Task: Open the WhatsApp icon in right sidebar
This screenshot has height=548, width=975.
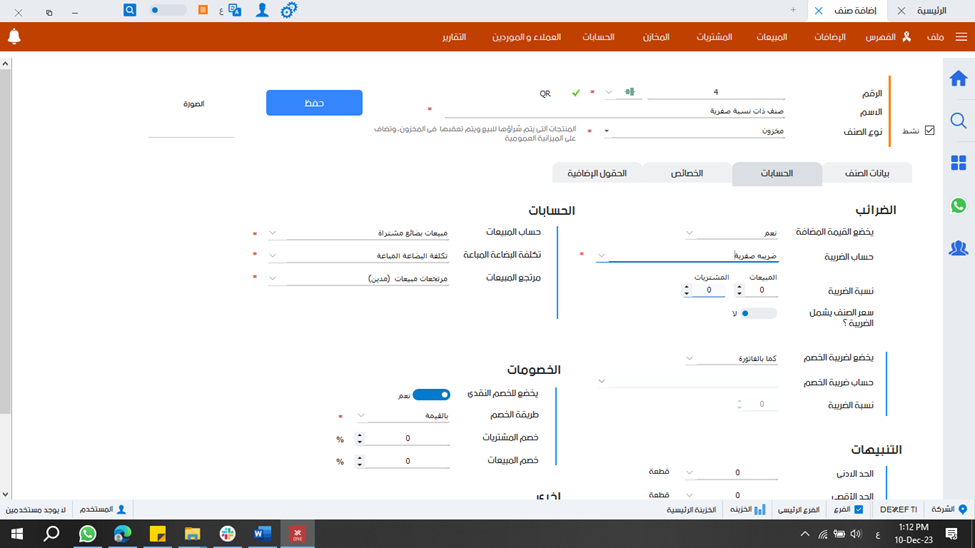Action: (x=958, y=205)
